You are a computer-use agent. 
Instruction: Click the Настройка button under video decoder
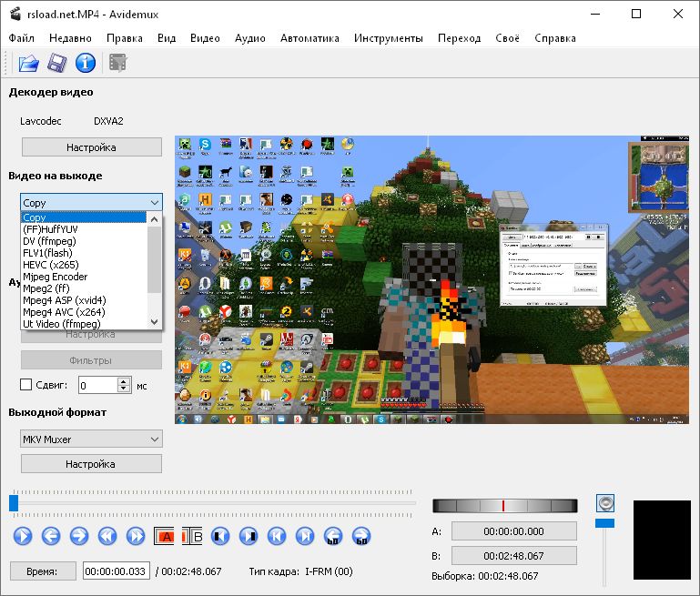(x=91, y=146)
